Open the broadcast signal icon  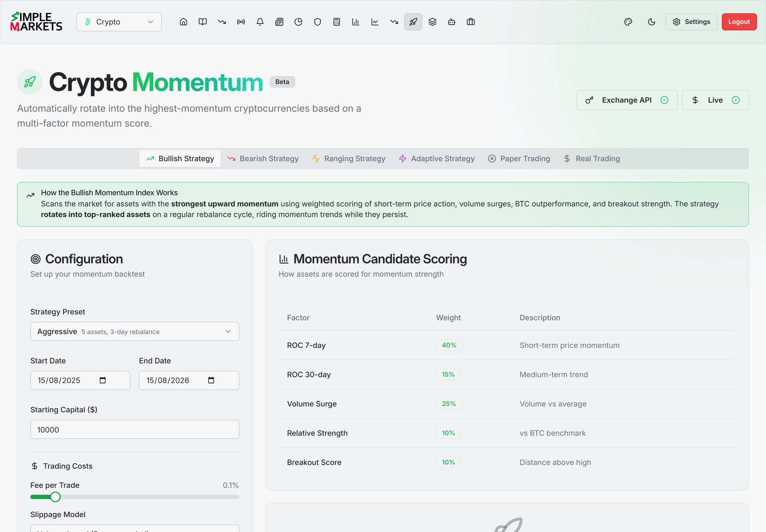click(241, 22)
